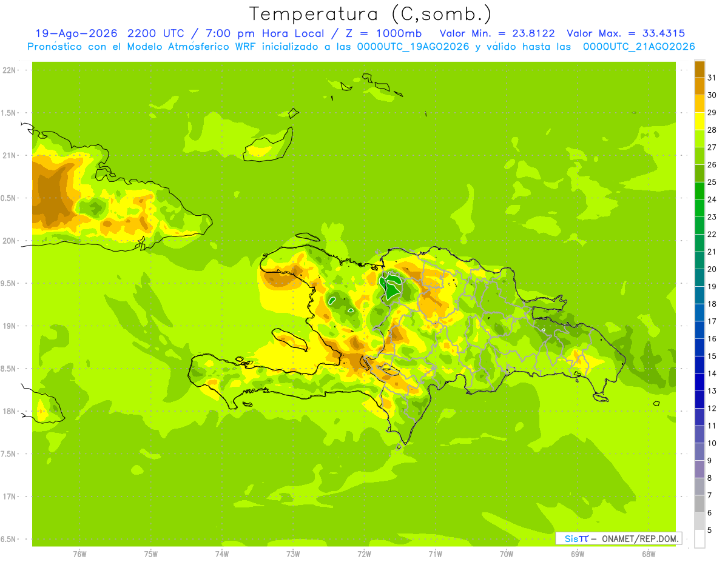
Task: Select "Valor Max. = 33.4315" text
Action: [626, 33]
